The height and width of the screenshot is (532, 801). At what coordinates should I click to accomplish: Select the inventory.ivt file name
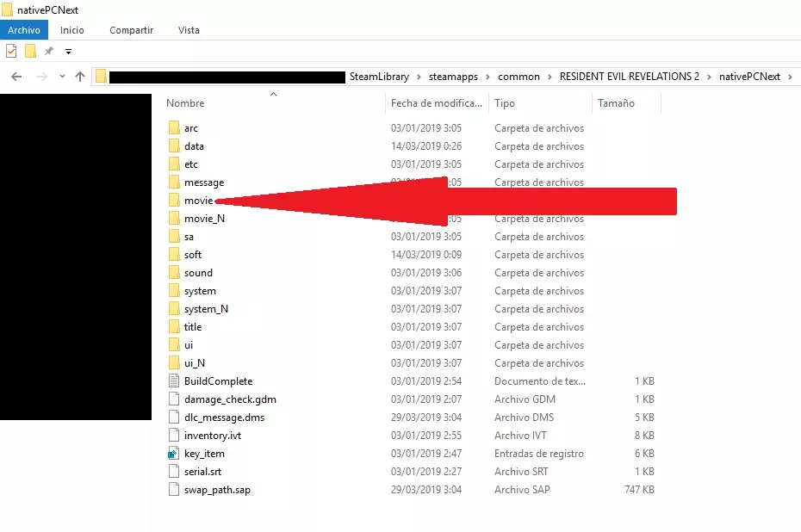[213, 436]
